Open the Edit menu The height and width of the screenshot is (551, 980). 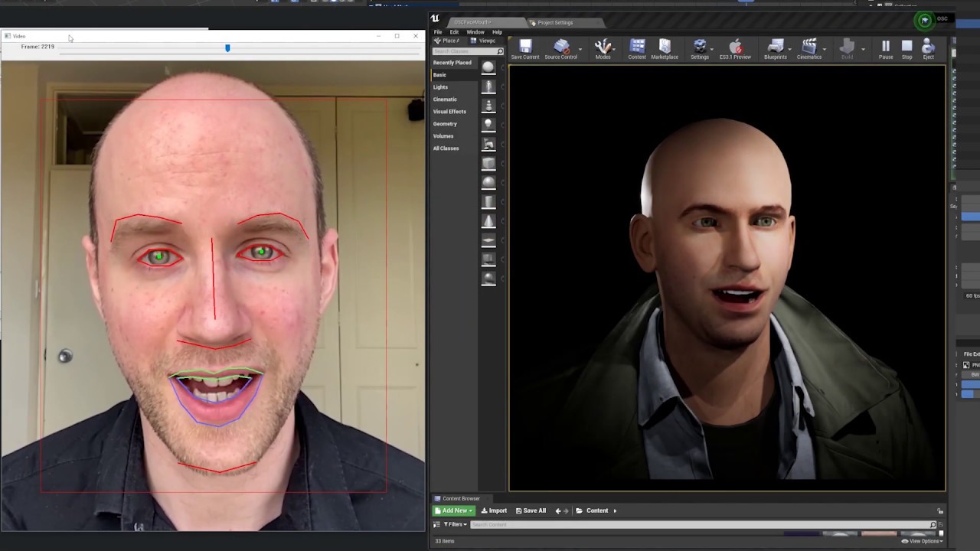(454, 32)
